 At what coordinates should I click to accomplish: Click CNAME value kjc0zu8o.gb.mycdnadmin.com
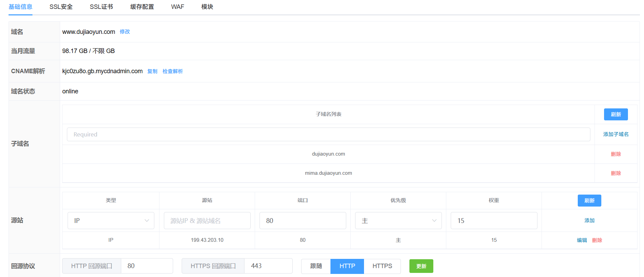(102, 71)
